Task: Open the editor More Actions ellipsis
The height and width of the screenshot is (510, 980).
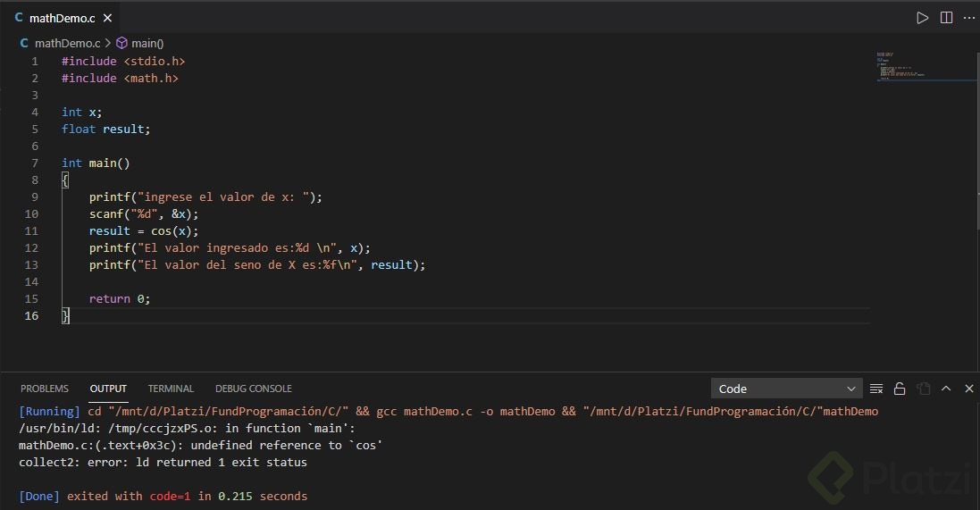Action: pyautogui.click(x=969, y=18)
